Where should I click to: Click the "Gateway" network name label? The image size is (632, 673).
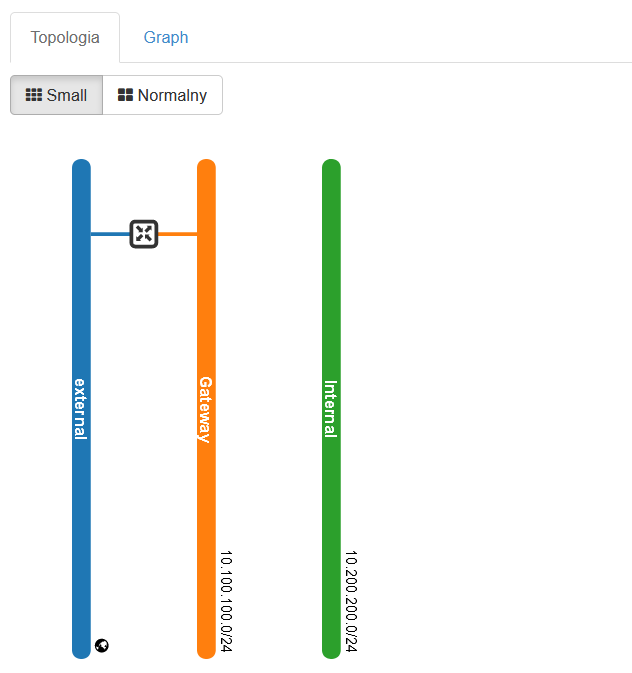point(206,409)
